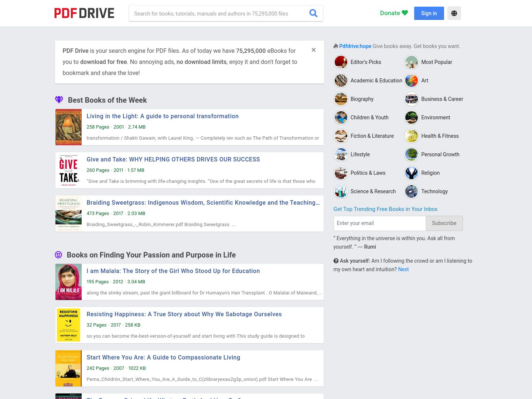Click Living in the Light cover thumbnail
Viewport: 532px width, 399px height.
68,127
